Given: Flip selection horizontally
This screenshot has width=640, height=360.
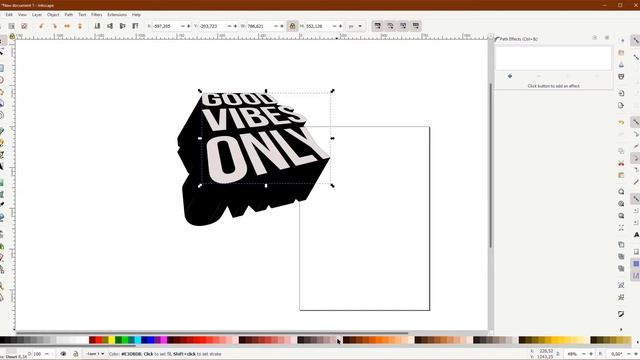Looking at the screenshot, I should tap(67, 26).
